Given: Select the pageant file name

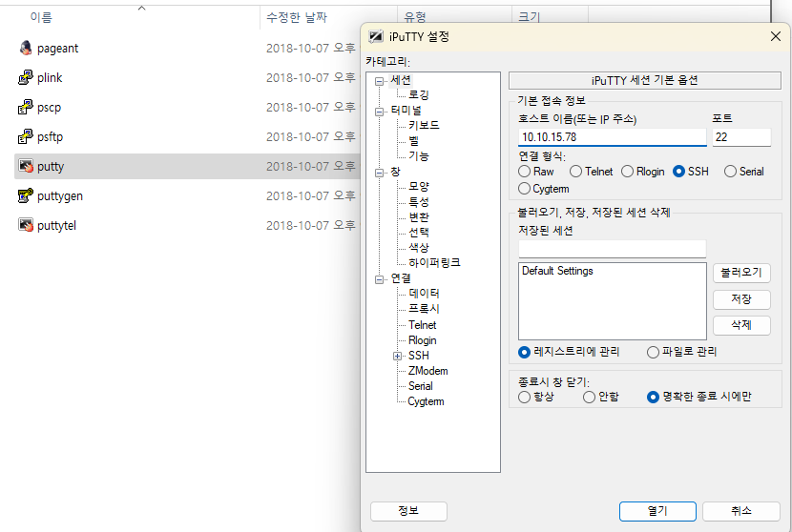Looking at the screenshot, I should [x=57, y=49].
